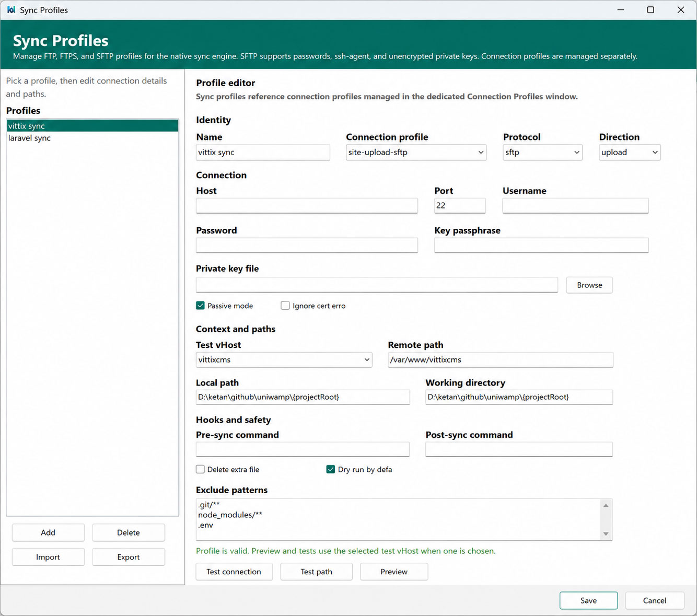The image size is (697, 616).
Task: Click the Test path button
Action: point(317,572)
